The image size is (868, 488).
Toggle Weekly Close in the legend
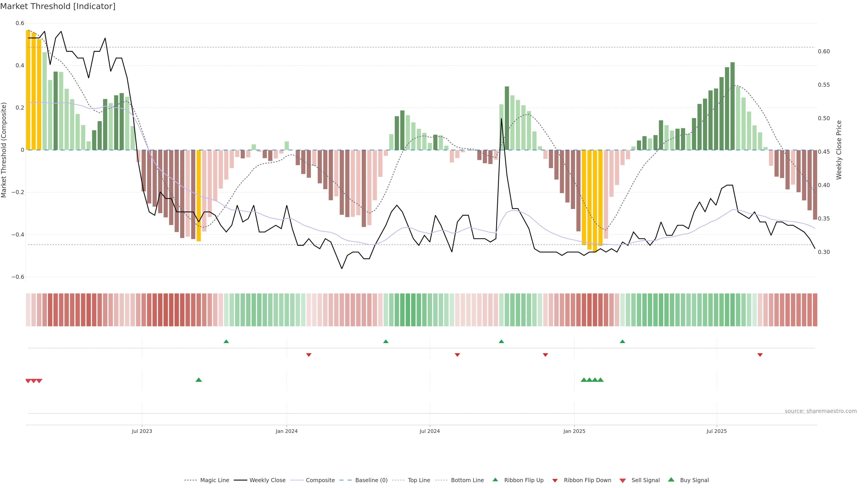(x=267, y=480)
